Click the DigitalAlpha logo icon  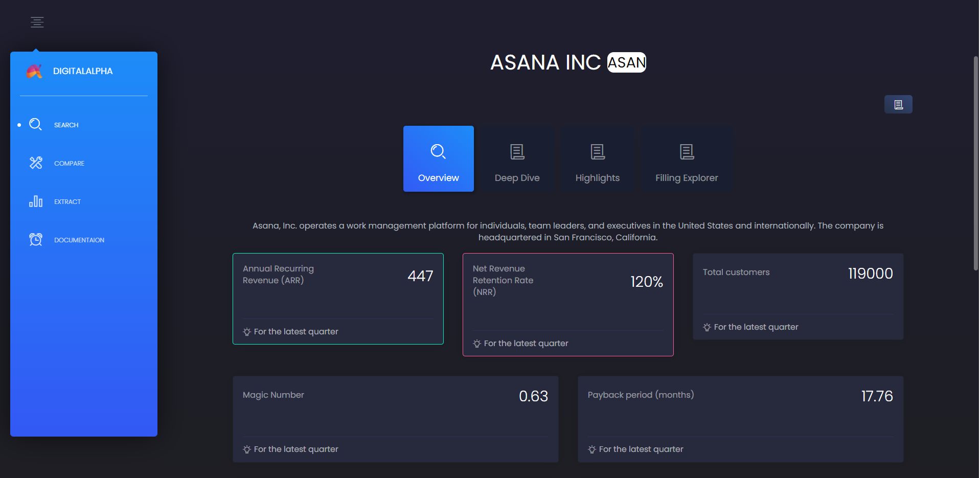[34, 72]
